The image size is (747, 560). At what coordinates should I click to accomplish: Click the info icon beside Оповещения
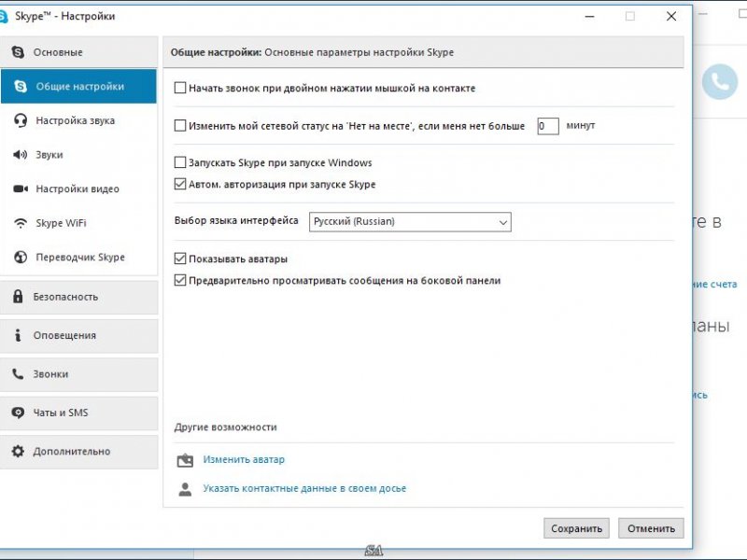click(x=18, y=335)
